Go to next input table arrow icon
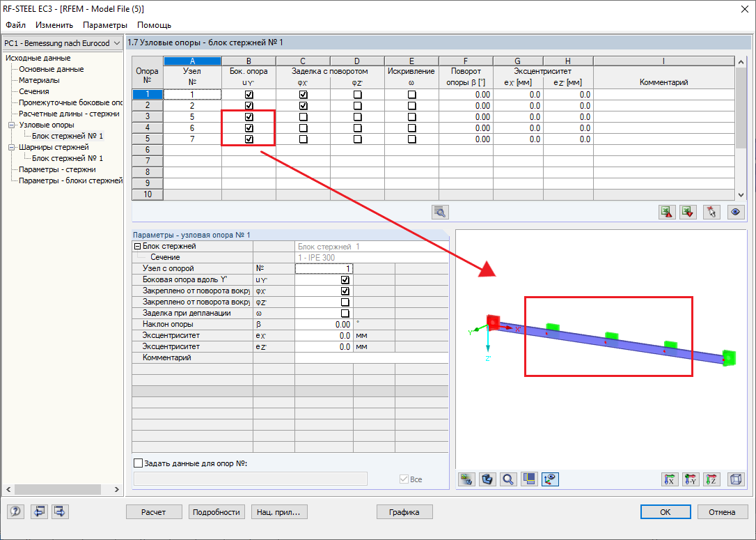The width and height of the screenshot is (756, 540). [x=61, y=511]
